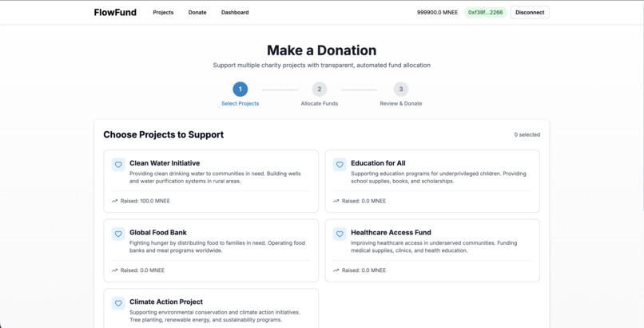Click the 999900.0 MNEE balance text

point(437,12)
